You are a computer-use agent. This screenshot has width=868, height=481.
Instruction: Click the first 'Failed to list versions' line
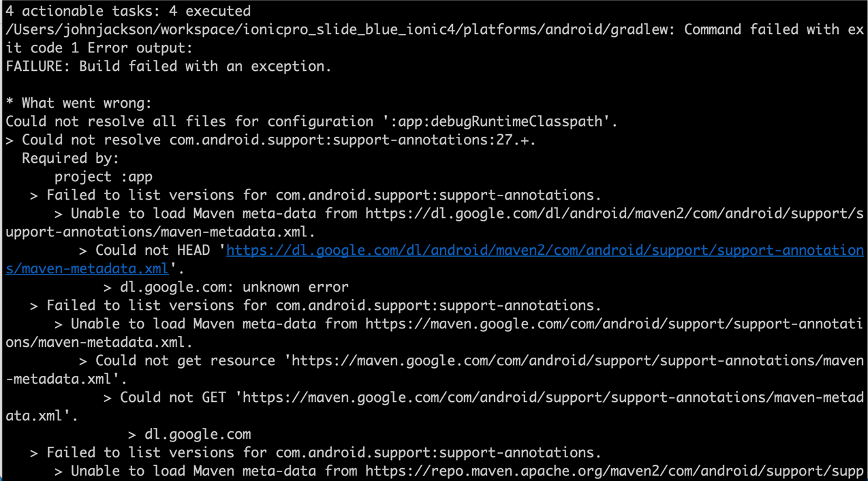point(316,195)
